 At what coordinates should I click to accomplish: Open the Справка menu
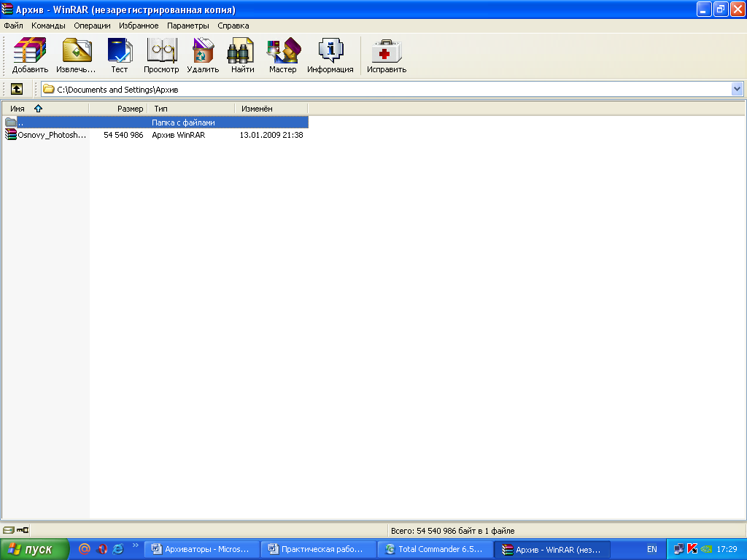[233, 26]
